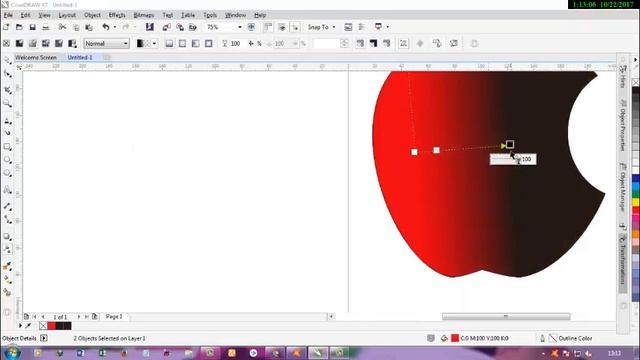Click the New document icon
Viewport: 640px width, 360px height.
[x=6, y=27]
